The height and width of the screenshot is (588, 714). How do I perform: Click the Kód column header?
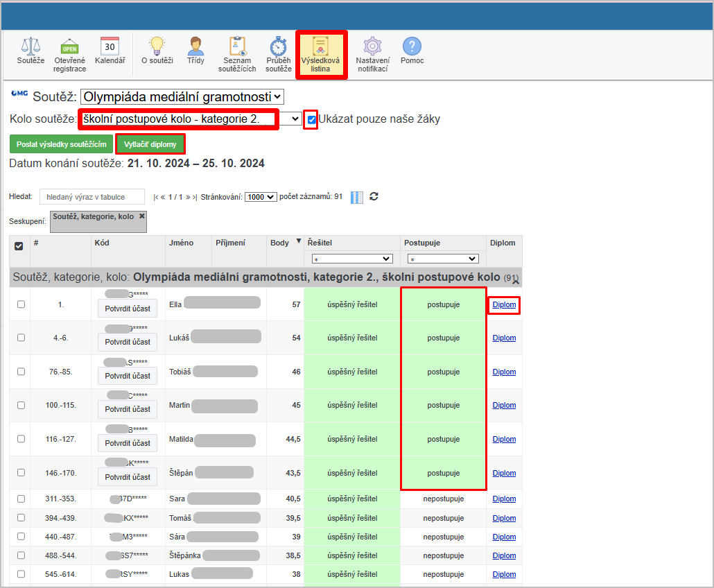click(x=101, y=243)
